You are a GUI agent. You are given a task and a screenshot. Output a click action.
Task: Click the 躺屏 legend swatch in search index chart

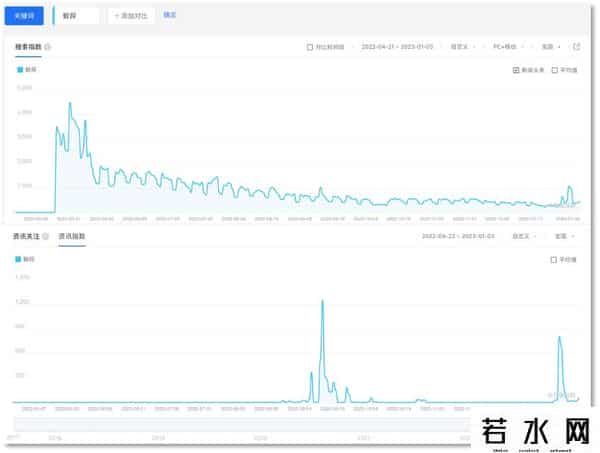(21, 70)
